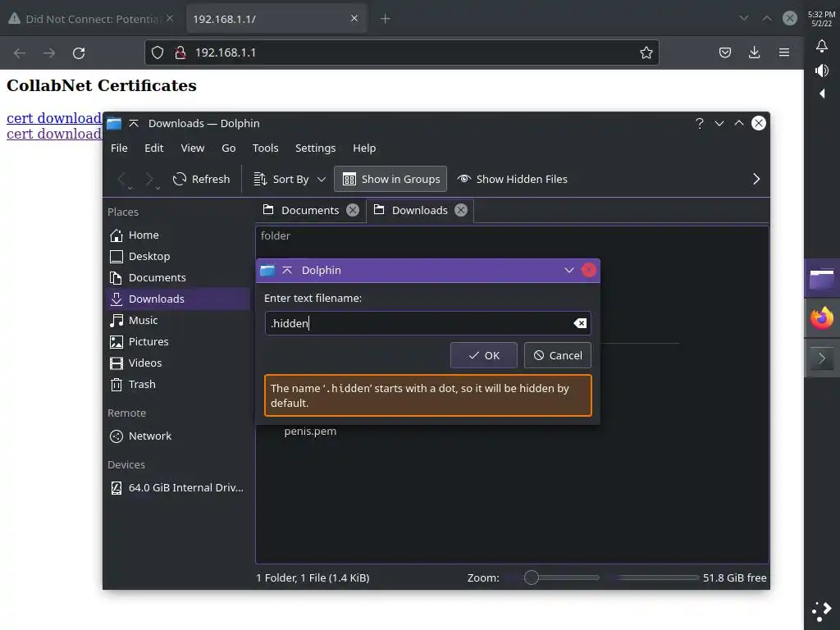Click first cert download link
840x630 pixels.
53,118
